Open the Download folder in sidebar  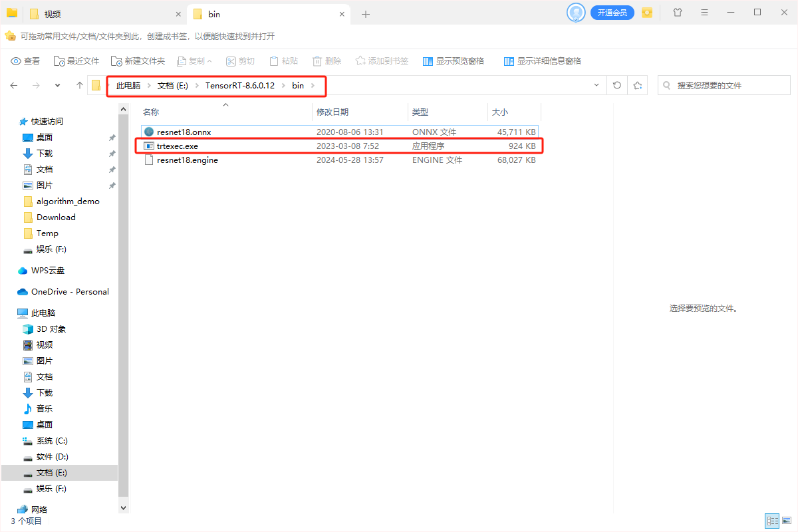pyautogui.click(x=56, y=217)
